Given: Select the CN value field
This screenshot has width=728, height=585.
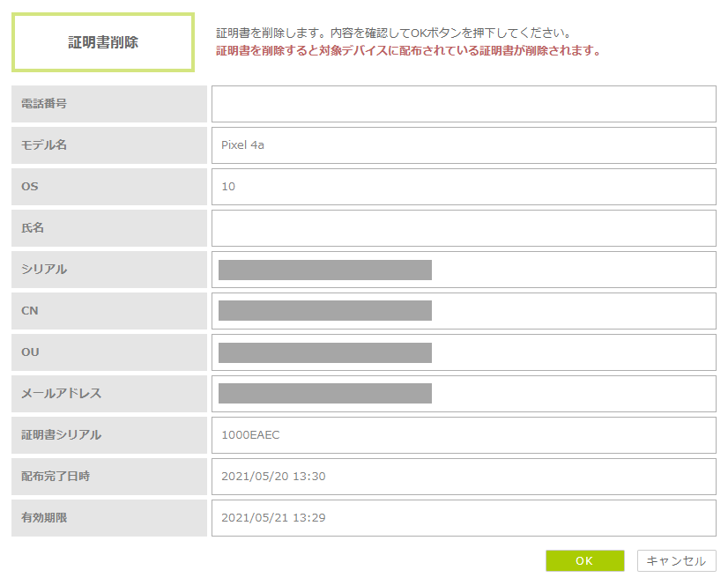Looking at the screenshot, I should pos(464,311).
